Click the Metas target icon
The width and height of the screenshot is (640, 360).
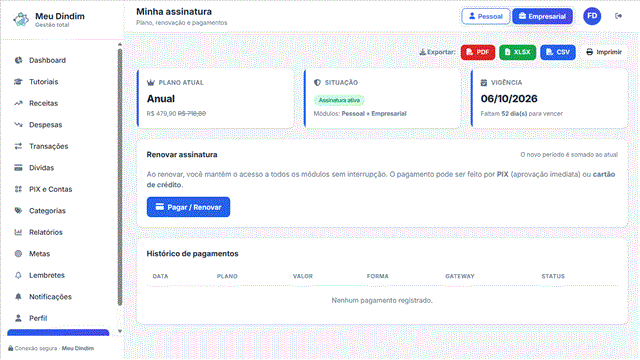click(18, 253)
